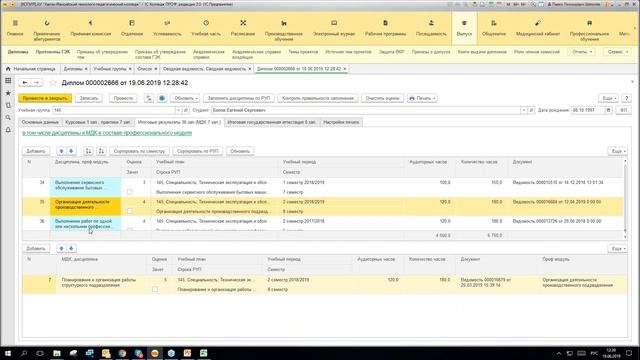The image size is (640, 360).
Task: Open the Windows Start menu
Action: pyautogui.click(x=7, y=353)
